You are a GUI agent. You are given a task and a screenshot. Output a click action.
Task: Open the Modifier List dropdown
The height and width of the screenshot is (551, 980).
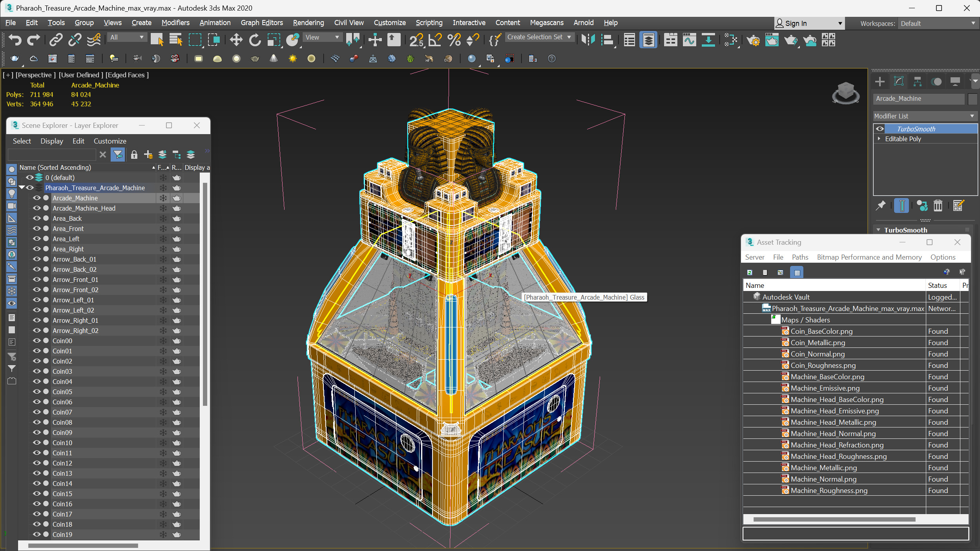point(925,116)
